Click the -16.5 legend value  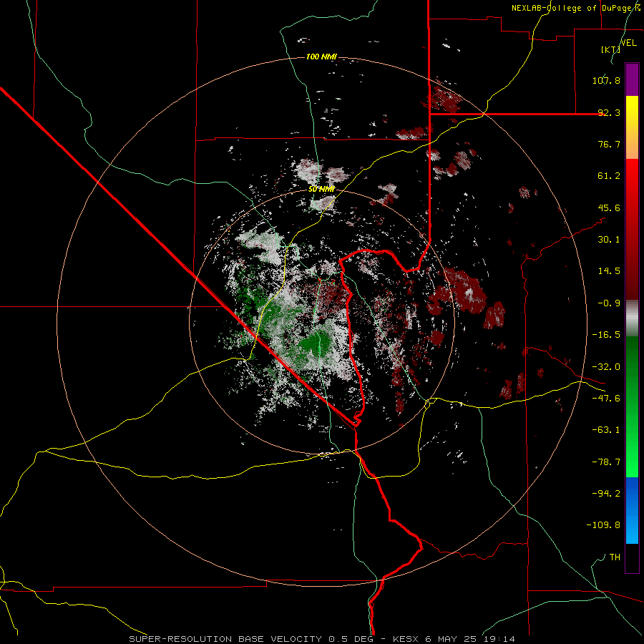tap(606, 335)
